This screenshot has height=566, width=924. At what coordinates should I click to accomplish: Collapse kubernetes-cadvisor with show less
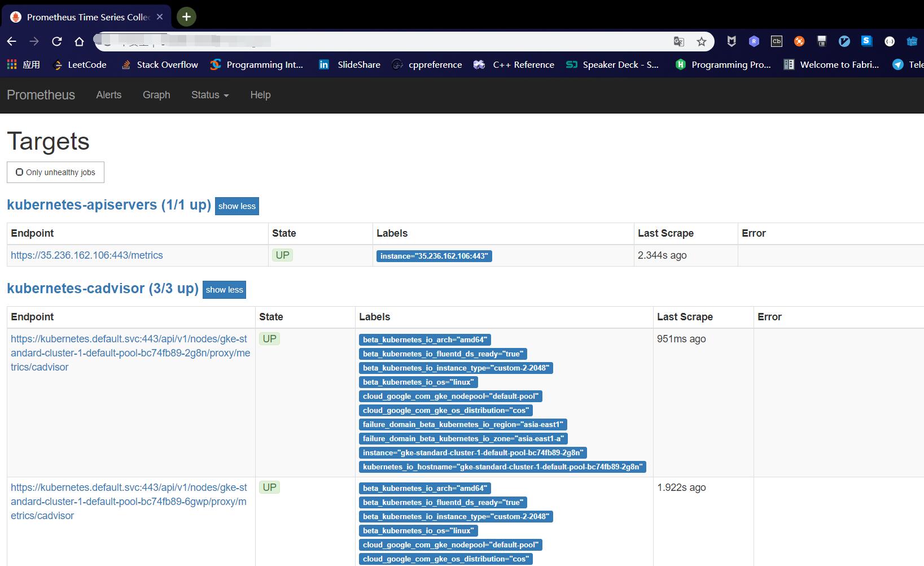pos(224,290)
